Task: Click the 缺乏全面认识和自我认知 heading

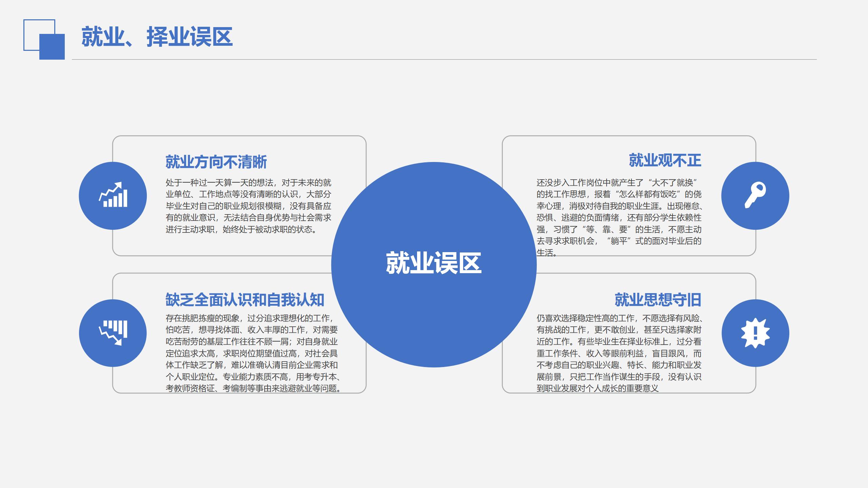Action: (245, 300)
